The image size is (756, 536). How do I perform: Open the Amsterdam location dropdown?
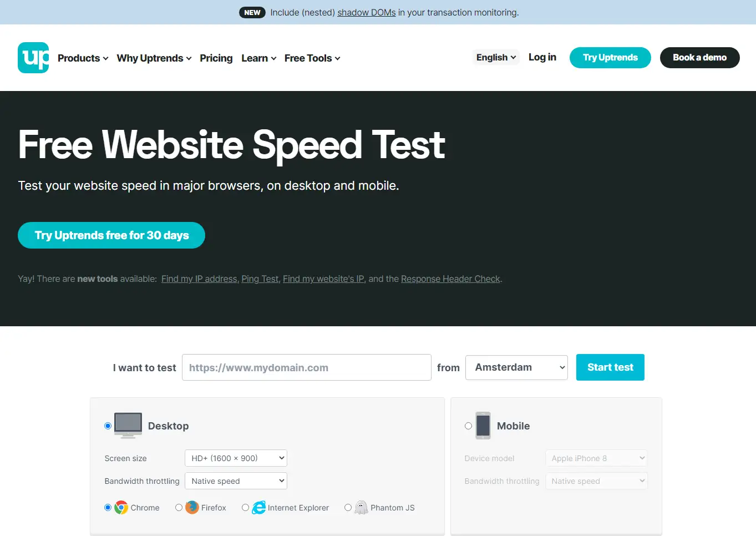(516, 367)
